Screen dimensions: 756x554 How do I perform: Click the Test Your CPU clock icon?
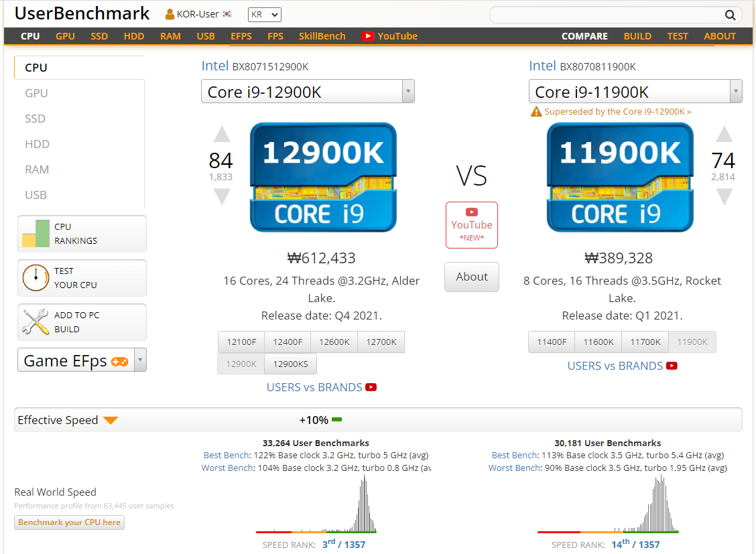[36, 278]
